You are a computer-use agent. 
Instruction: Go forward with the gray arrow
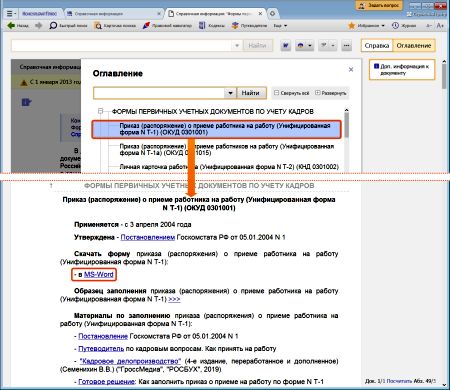pyautogui.click(x=38, y=25)
